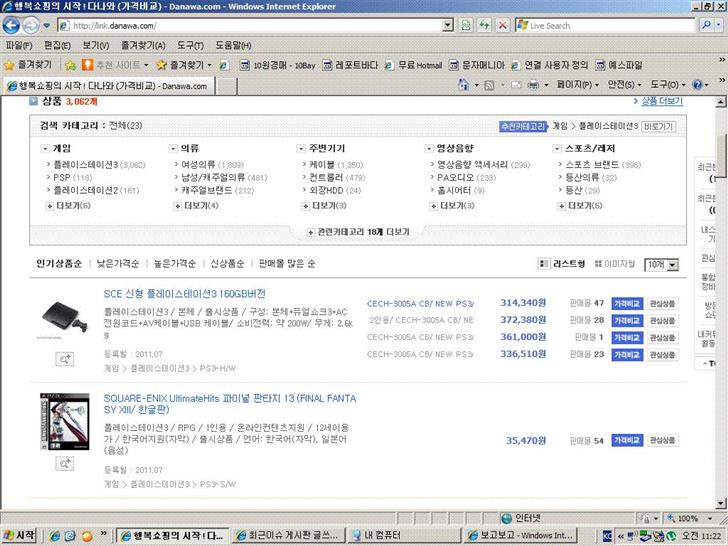
Task: Click the Windows Start button
Action: click(19, 536)
